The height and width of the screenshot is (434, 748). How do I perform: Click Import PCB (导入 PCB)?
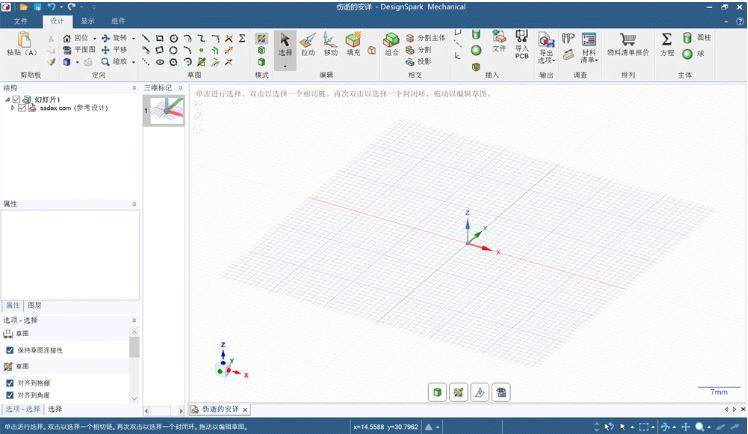(x=521, y=44)
